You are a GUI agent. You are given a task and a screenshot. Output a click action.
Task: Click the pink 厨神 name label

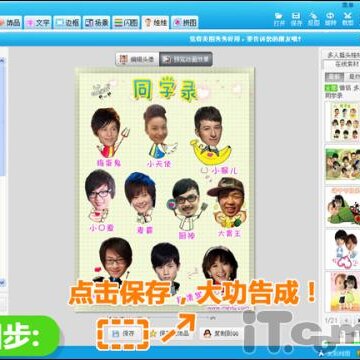187,236
